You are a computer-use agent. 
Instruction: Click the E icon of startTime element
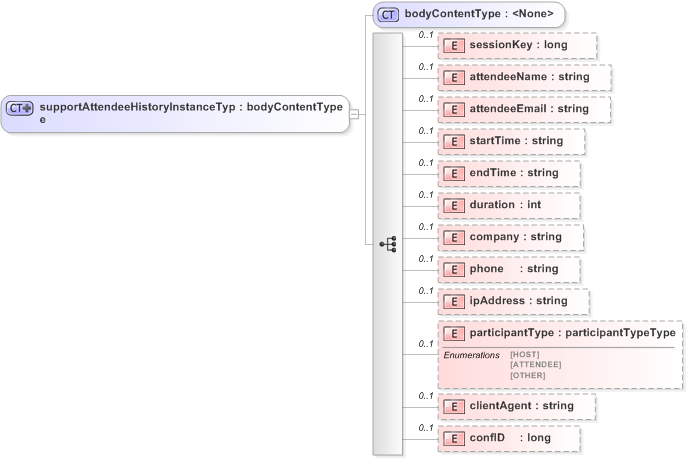[x=454, y=141]
